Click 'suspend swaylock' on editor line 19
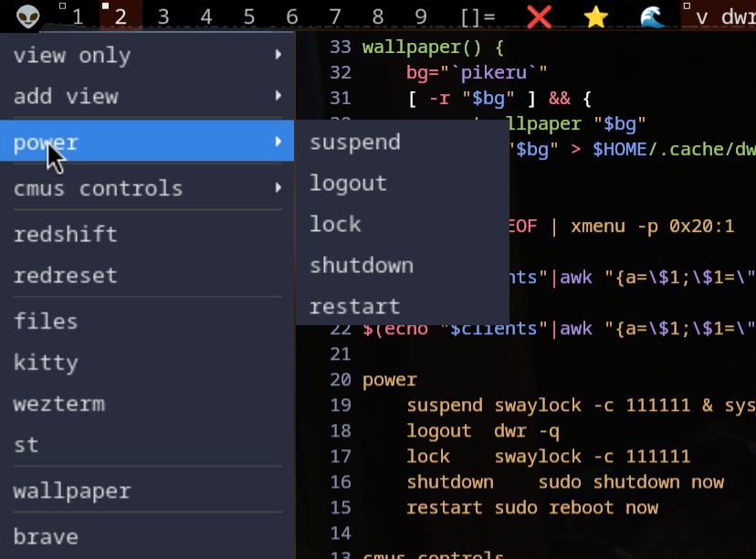This screenshot has height=559, width=756. (494, 406)
